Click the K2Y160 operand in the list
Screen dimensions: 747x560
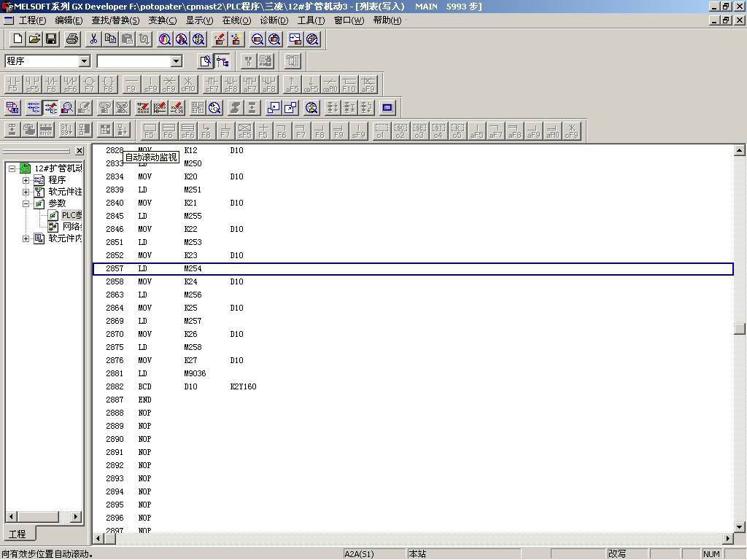click(243, 386)
